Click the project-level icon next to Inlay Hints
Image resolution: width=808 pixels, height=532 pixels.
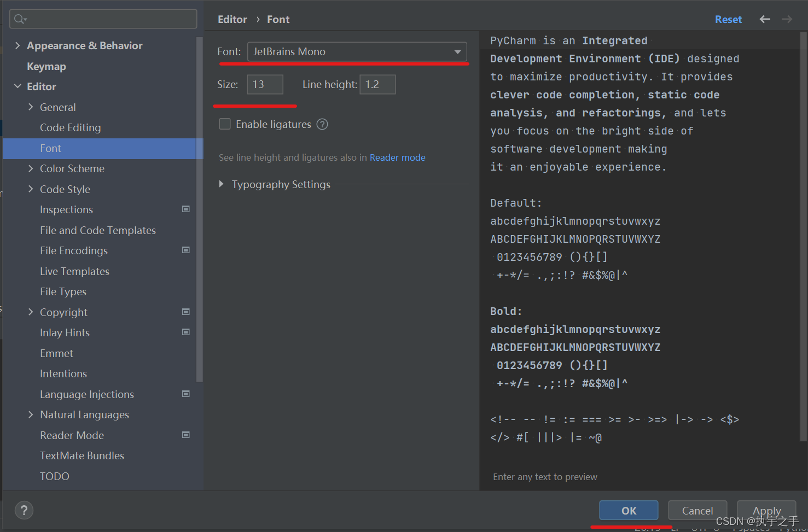point(186,332)
